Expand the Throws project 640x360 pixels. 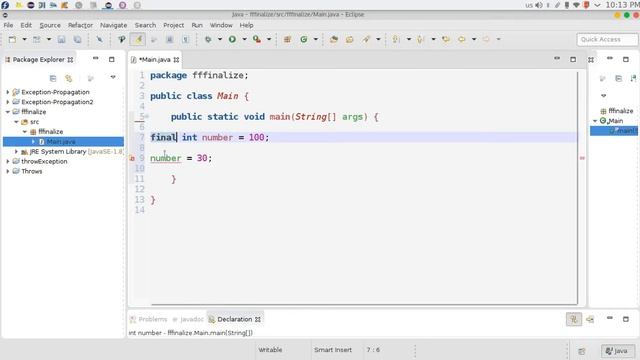(8, 171)
